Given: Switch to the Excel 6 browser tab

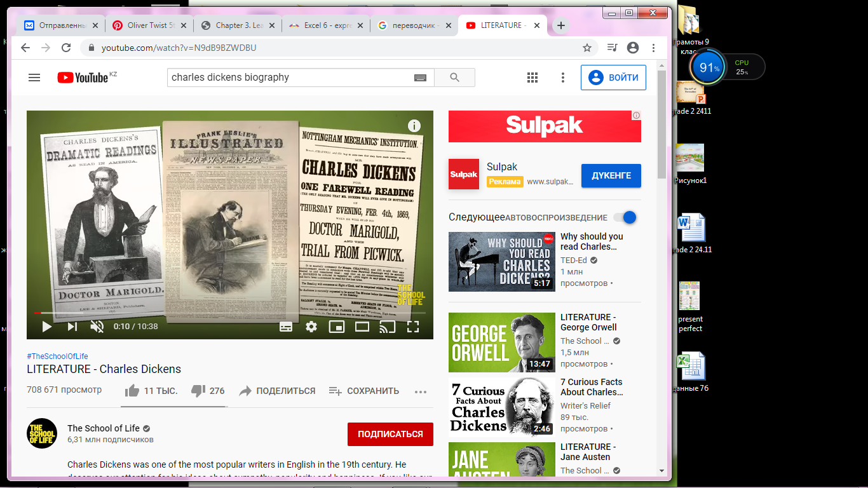Looking at the screenshot, I should (x=325, y=25).
